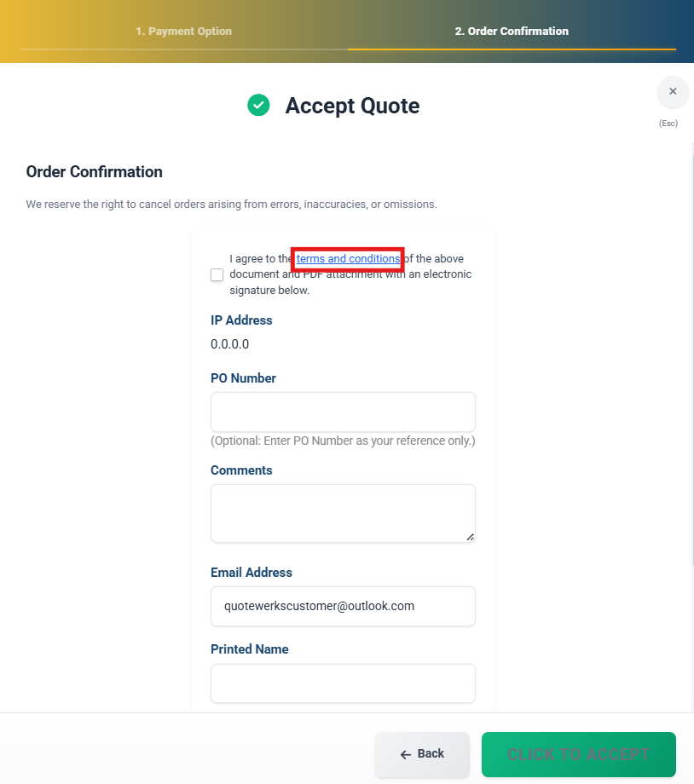Click the Comments box resize handle
This screenshot has width=694, height=784.
coord(471,537)
